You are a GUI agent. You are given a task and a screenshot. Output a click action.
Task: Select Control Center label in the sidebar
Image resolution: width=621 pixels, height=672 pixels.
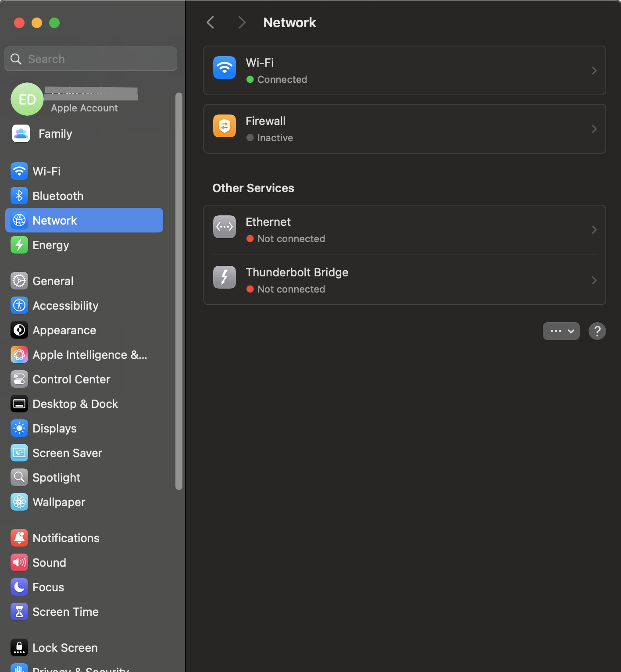[x=71, y=379]
